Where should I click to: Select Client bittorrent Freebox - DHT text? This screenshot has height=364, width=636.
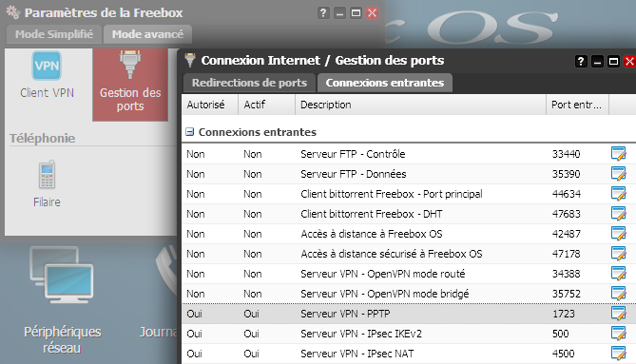372,214
